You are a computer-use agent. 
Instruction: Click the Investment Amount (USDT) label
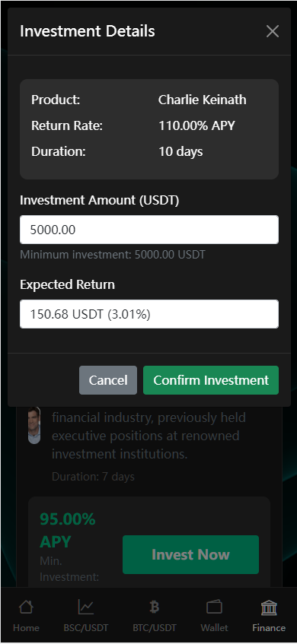click(100, 201)
